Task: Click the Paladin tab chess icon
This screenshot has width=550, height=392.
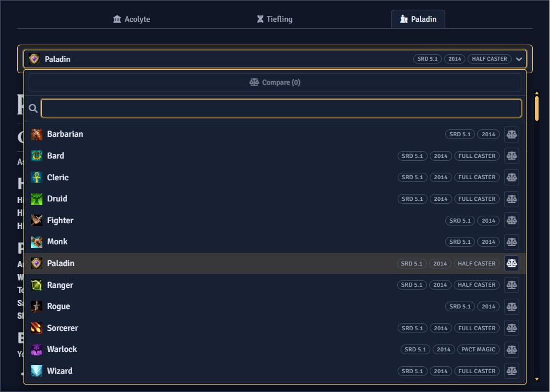Action: click(x=403, y=19)
